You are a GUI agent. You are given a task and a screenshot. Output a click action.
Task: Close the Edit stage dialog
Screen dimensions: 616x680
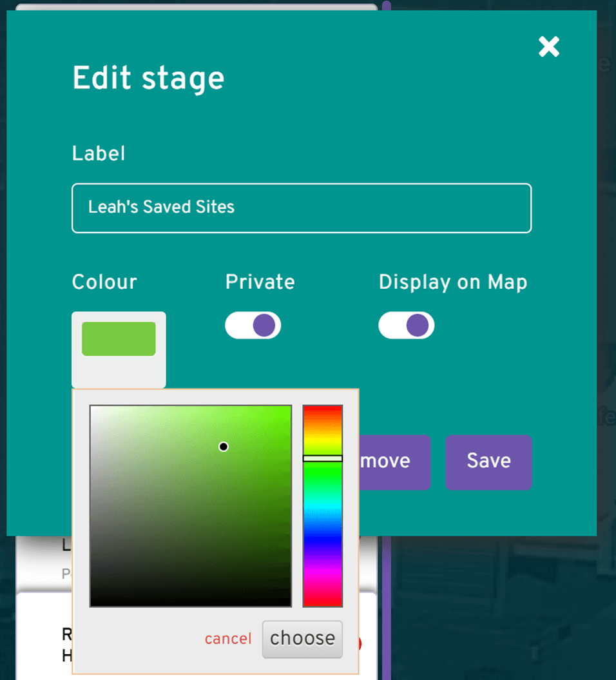click(x=548, y=46)
